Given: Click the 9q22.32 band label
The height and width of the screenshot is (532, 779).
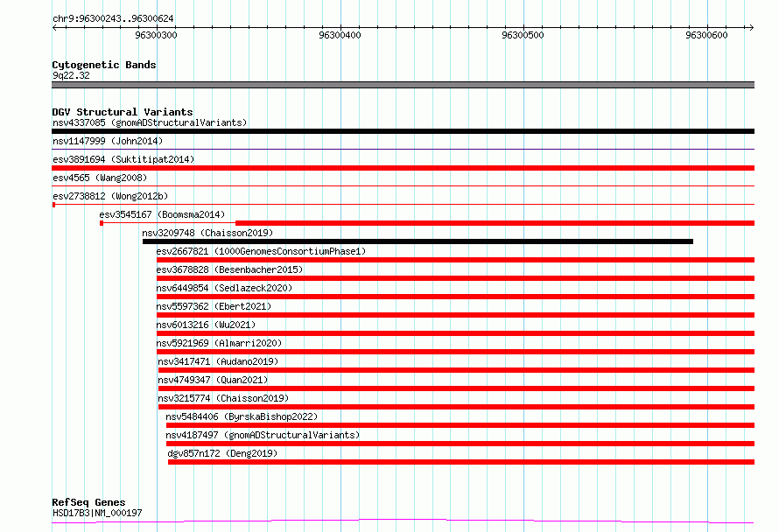Looking at the screenshot, I should (71, 75).
